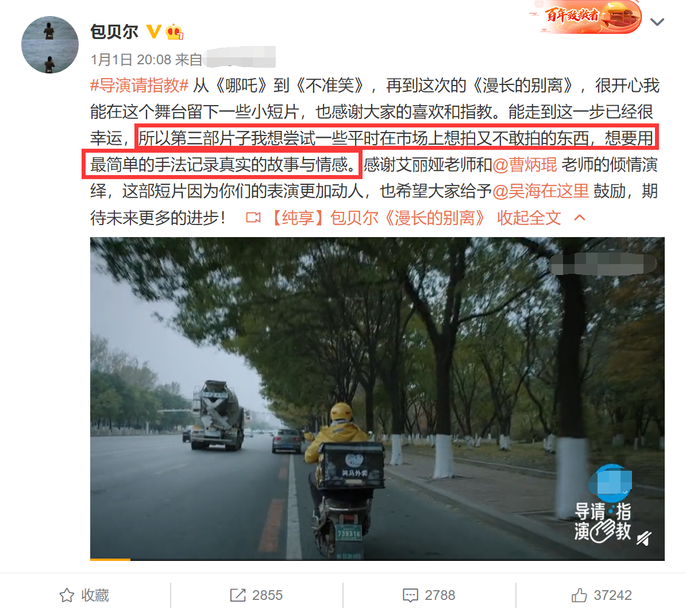This screenshot has height=616, width=686.
Task: Click the collapse chevron after 收起全文
Action: [x=579, y=217]
